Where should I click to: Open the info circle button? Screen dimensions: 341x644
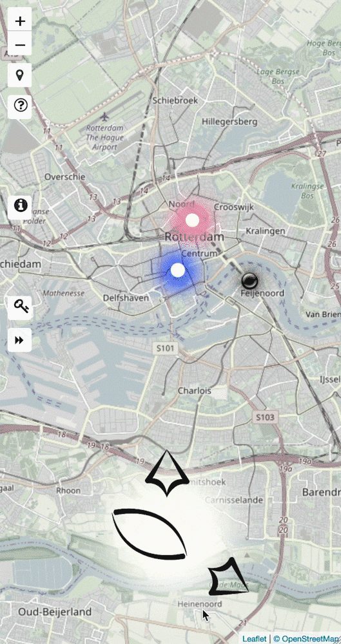(20, 205)
